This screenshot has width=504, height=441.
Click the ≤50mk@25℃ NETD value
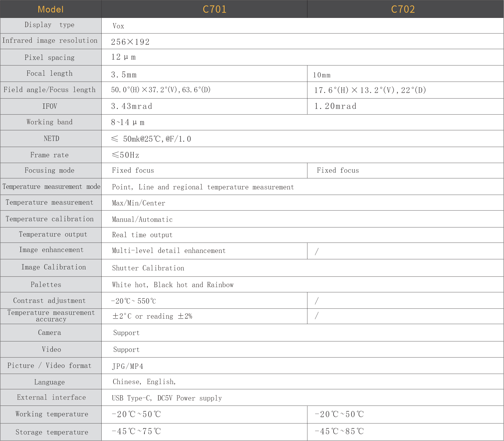(x=151, y=139)
